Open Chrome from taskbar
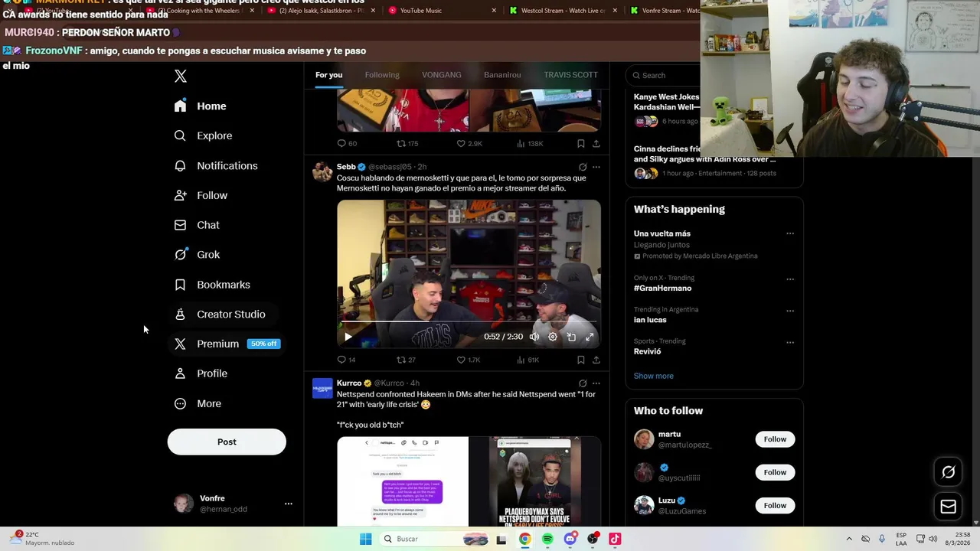The height and width of the screenshot is (551, 980). tap(524, 540)
